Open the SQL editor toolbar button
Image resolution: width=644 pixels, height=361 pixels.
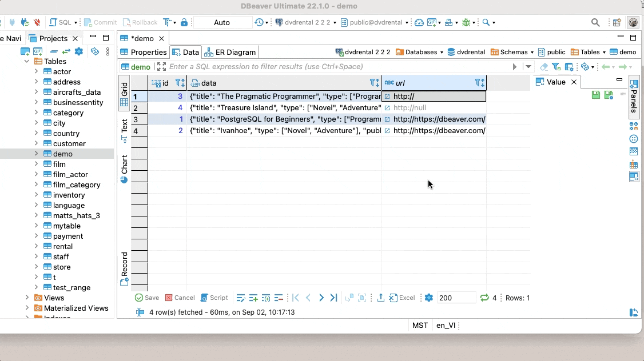click(60, 22)
